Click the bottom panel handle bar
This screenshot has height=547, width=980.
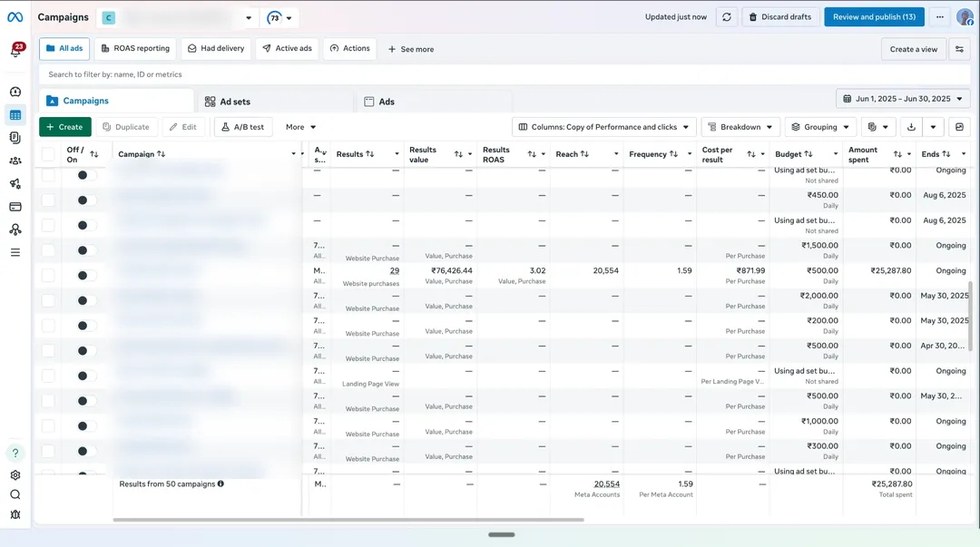point(501,534)
